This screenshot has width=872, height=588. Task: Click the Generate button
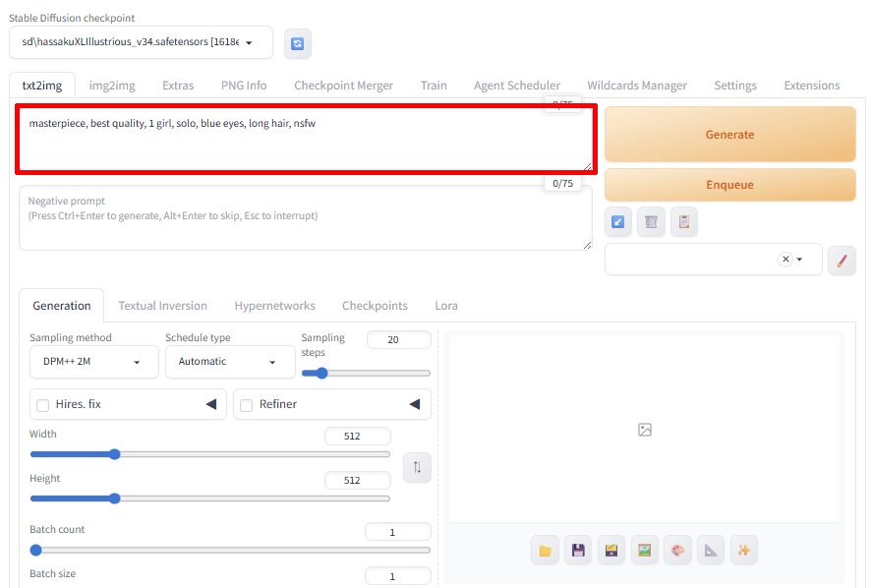coord(728,133)
